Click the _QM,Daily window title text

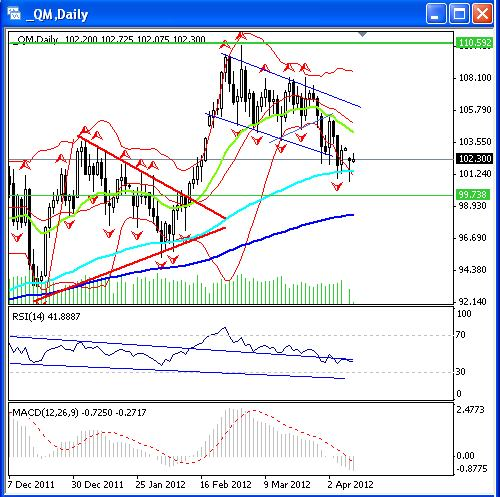click(x=57, y=15)
